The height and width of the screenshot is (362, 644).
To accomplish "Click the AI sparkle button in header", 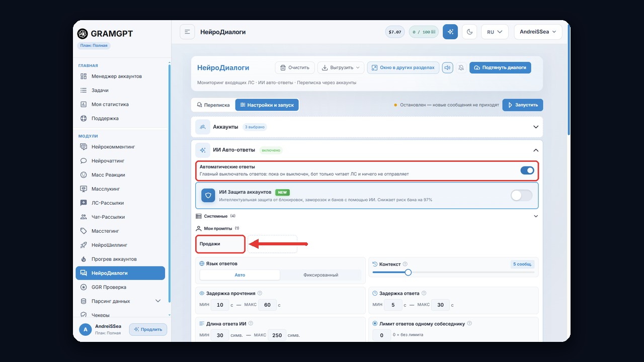I will point(450,32).
